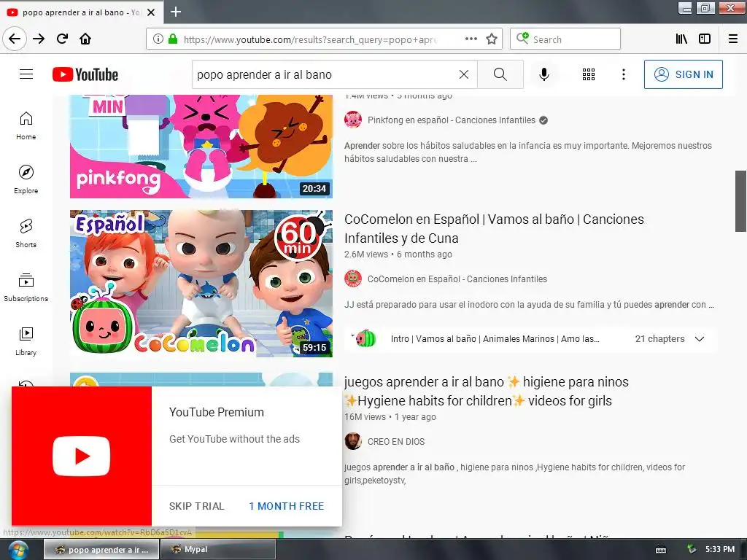Click the red YouTube Premium logo image
The width and height of the screenshot is (747, 560).
point(82,456)
